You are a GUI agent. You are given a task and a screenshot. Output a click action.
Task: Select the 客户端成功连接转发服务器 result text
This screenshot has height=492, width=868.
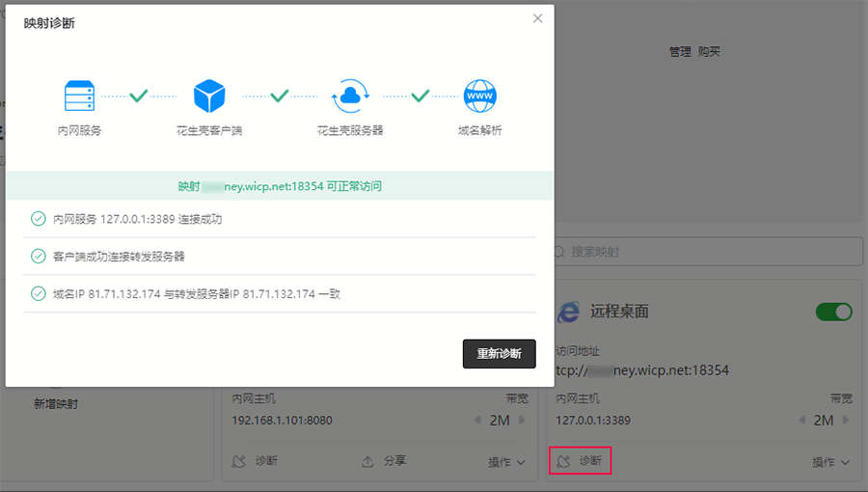coord(119,257)
